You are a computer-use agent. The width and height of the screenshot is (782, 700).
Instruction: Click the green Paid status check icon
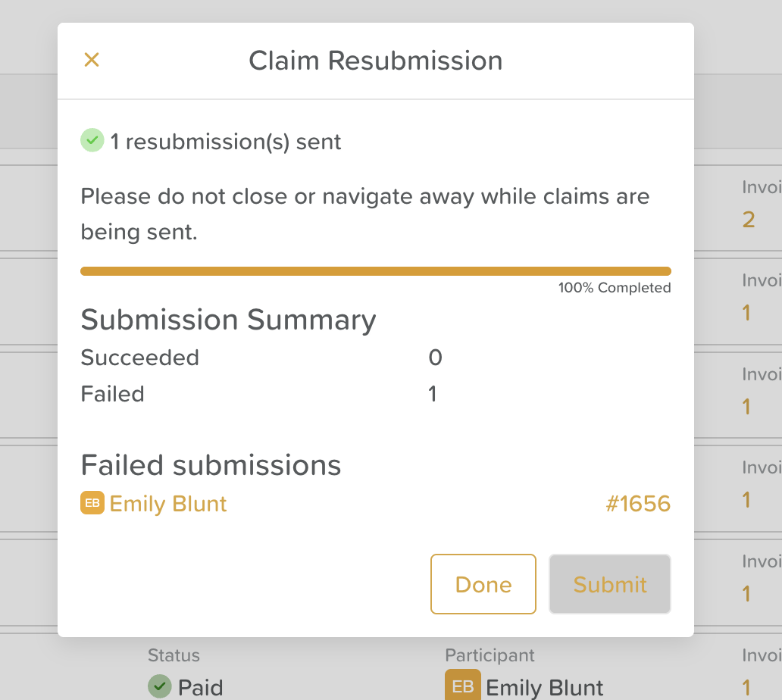[159, 687]
